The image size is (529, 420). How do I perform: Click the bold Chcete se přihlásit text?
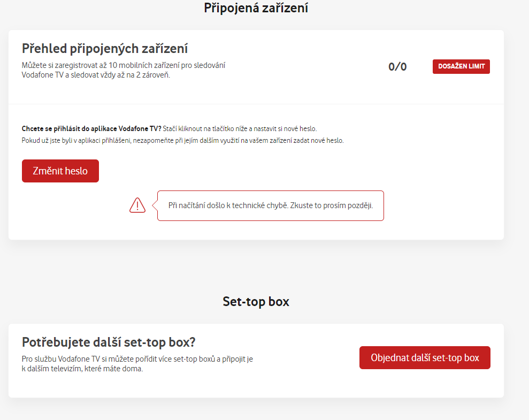(91, 128)
